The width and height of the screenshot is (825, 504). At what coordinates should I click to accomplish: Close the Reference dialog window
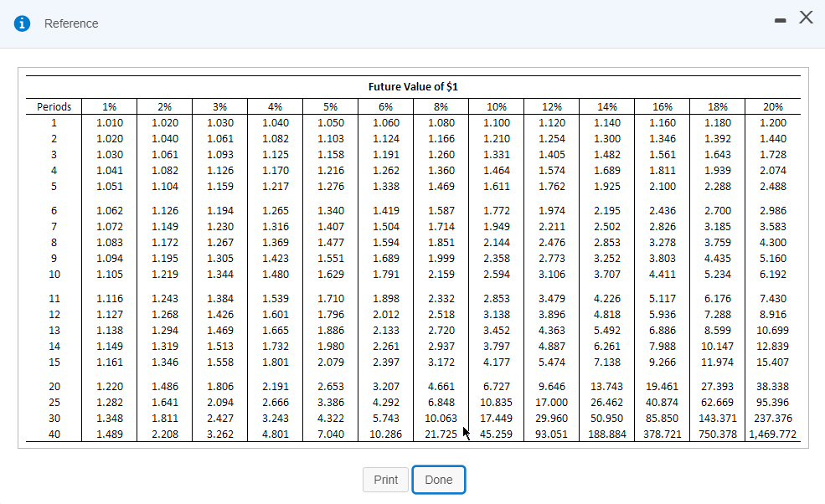[805, 17]
